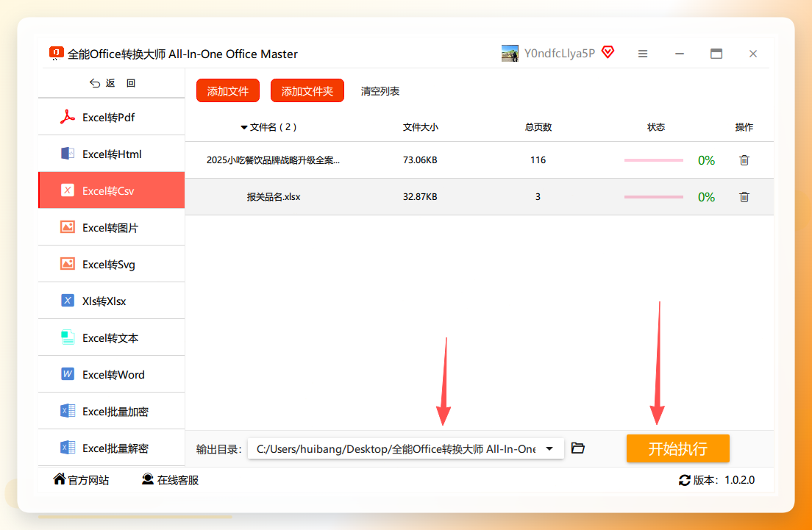Open 在线客服 support link
812x530 pixels.
[x=171, y=480]
